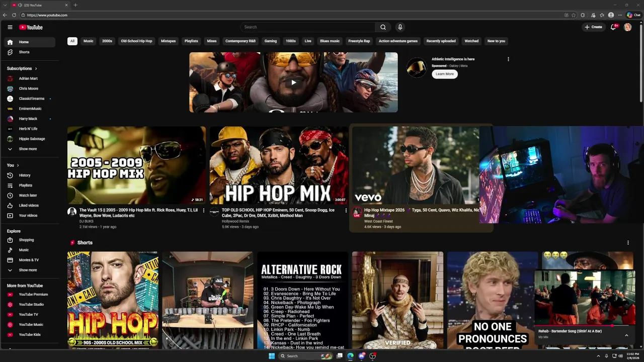644x362 pixels.
Task: Open Watch later in the sidebar
Action: click(30, 196)
